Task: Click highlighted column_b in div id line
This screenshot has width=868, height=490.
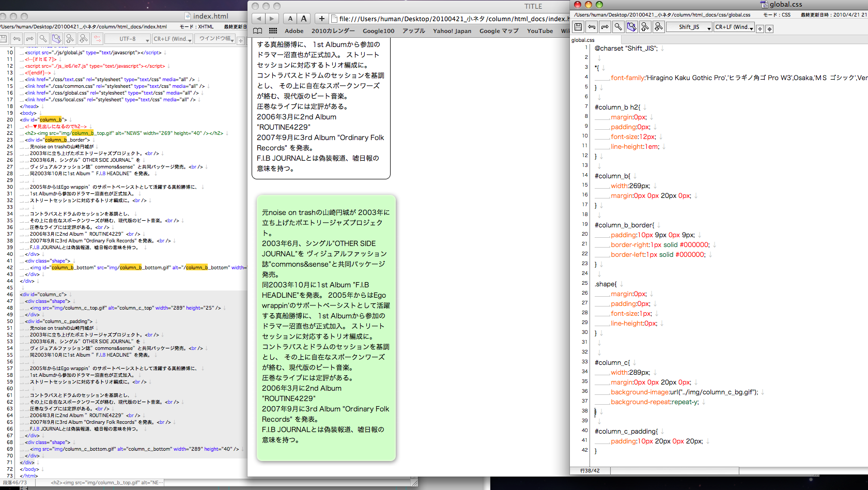Action: pyautogui.click(x=51, y=119)
